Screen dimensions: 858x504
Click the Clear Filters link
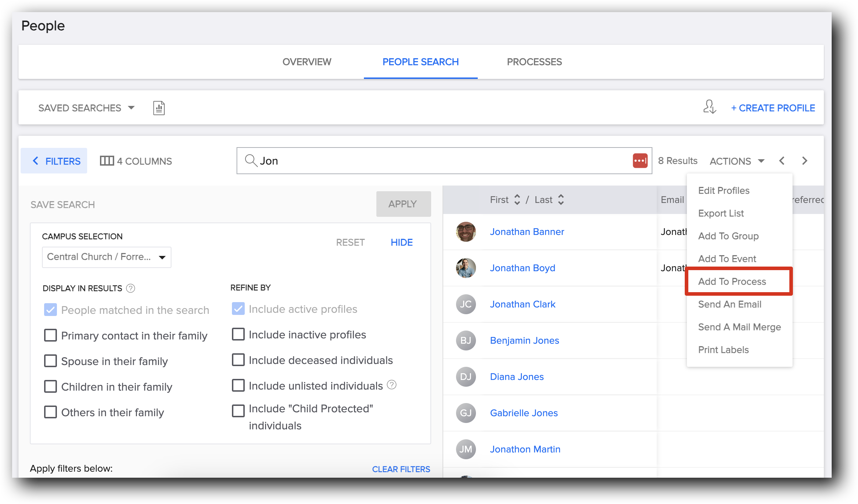coord(401,469)
